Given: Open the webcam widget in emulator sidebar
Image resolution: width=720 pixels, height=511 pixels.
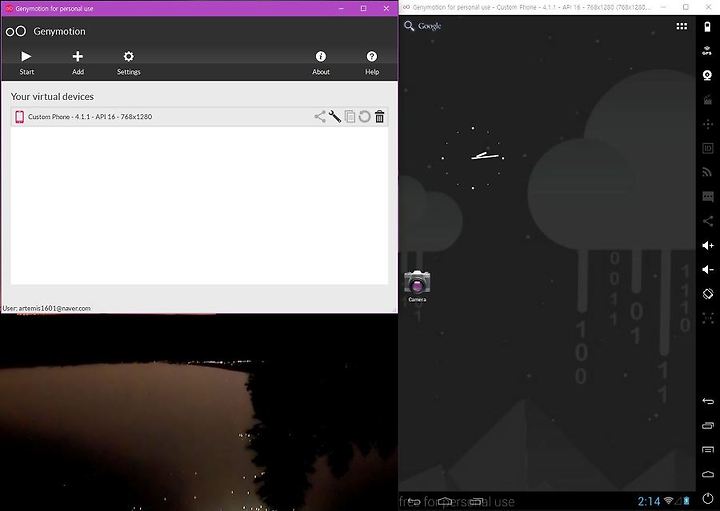Looking at the screenshot, I should (708, 75).
